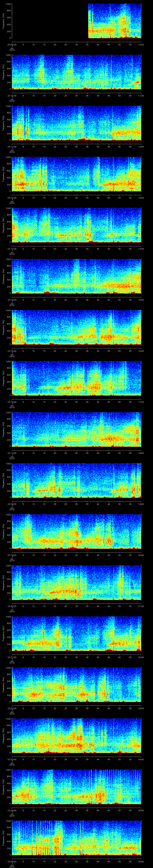This screenshot has width=153, height=868.
Task: Select the 23:25:00 start time label
Action: [x=12, y=862]
